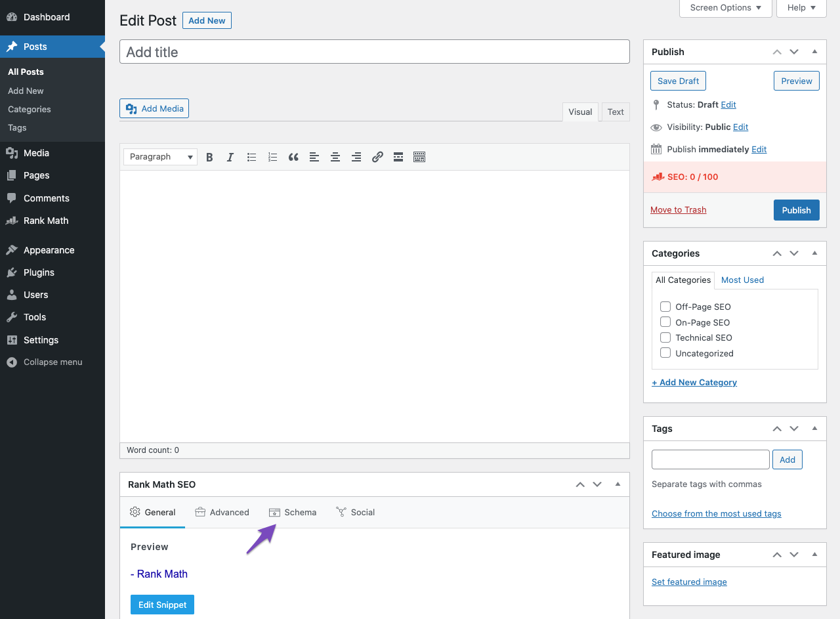This screenshot has height=619, width=840.
Task: Open the Paragraph format dropdown
Action: tap(160, 157)
